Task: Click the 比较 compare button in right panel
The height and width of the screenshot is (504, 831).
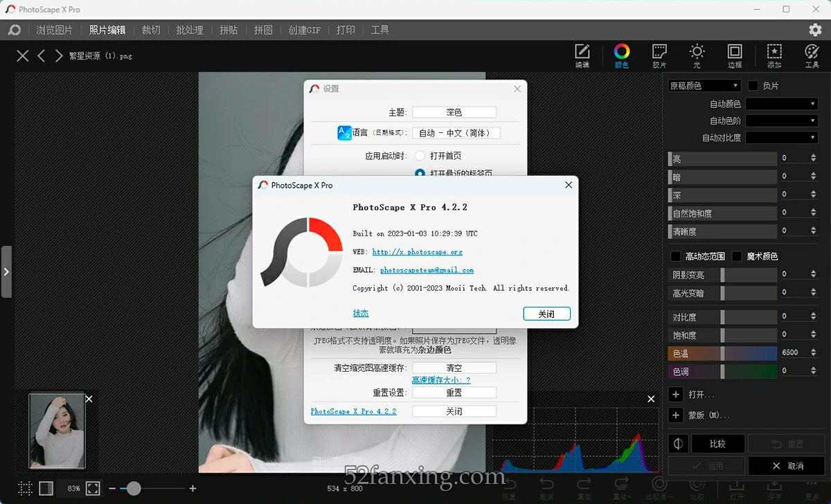Action: tap(718, 444)
